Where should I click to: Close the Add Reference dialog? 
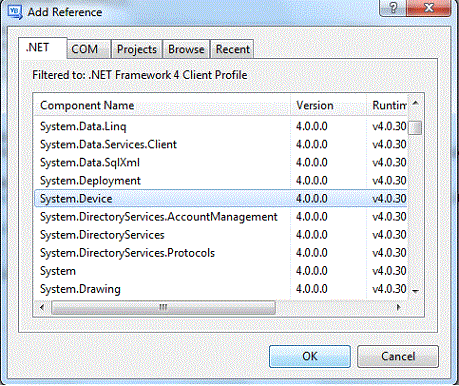pyautogui.click(x=429, y=7)
